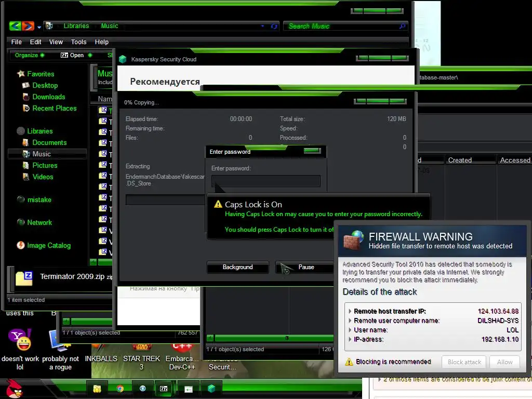Refresh the Music library address bar
Screen dimensions: 532x399
coord(274,26)
